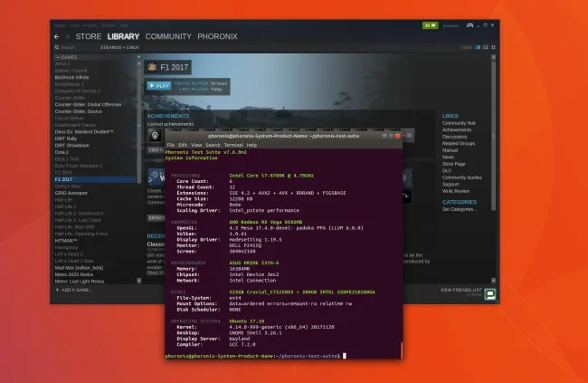
Task: Open the Achievements link under LINKS
Action: click(456, 129)
